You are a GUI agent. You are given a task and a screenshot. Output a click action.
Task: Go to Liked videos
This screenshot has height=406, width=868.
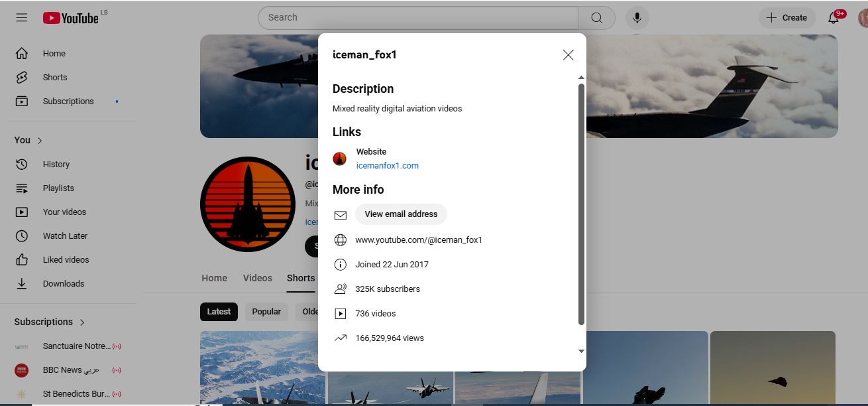point(66,260)
